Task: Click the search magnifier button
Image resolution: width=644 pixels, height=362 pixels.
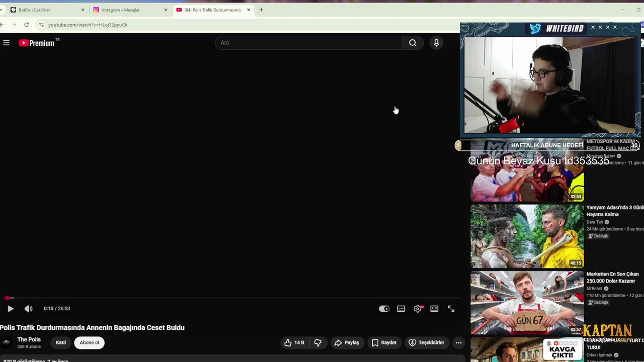Action: [x=413, y=43]
